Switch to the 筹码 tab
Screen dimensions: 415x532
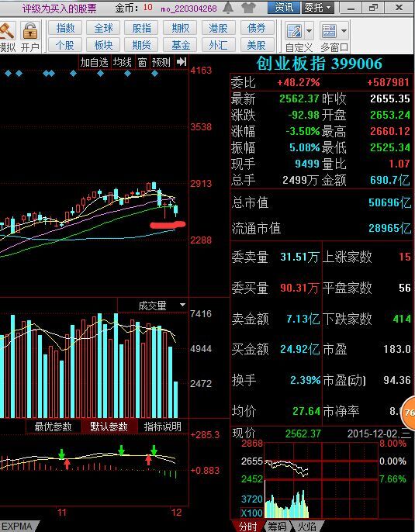[278, 527]
